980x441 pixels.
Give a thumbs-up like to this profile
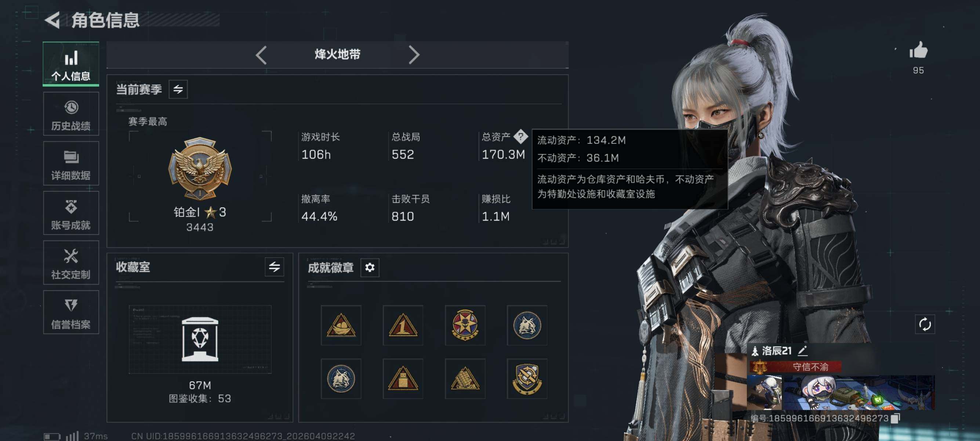918,50
